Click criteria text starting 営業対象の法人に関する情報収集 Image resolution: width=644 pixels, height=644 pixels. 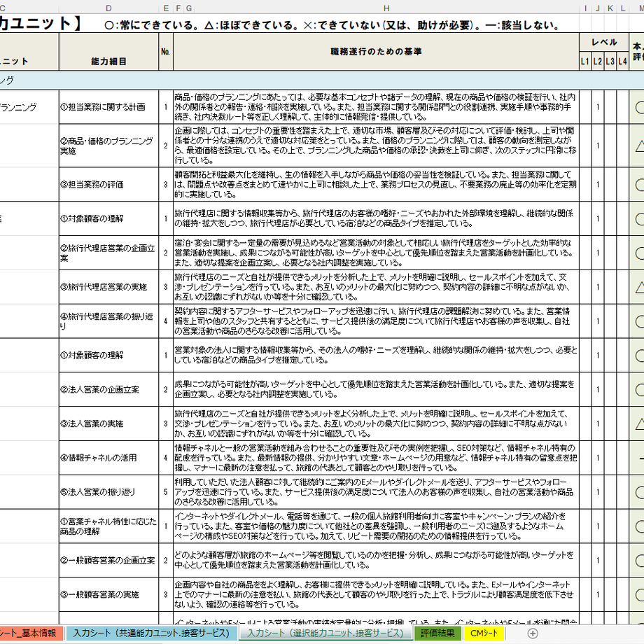(376, 356)
